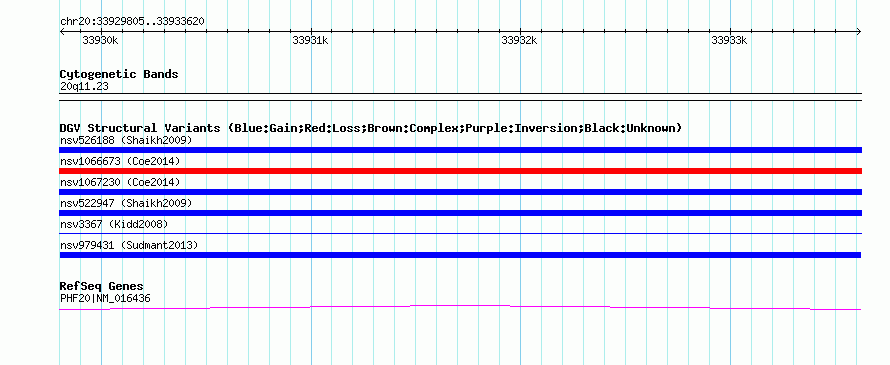Select the magenta PHF20 gene line
Screen dimensions: 890x365
(460, 308)
